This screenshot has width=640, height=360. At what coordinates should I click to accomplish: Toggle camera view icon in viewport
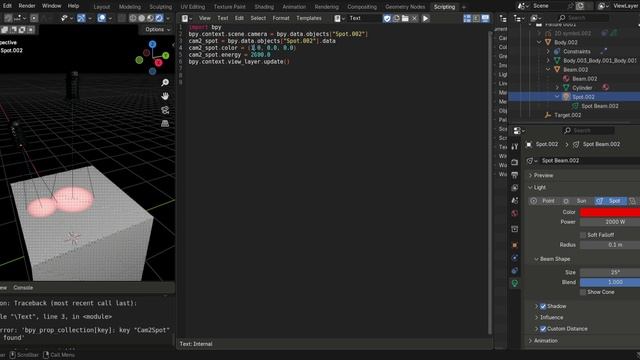[x=165, y=110]
